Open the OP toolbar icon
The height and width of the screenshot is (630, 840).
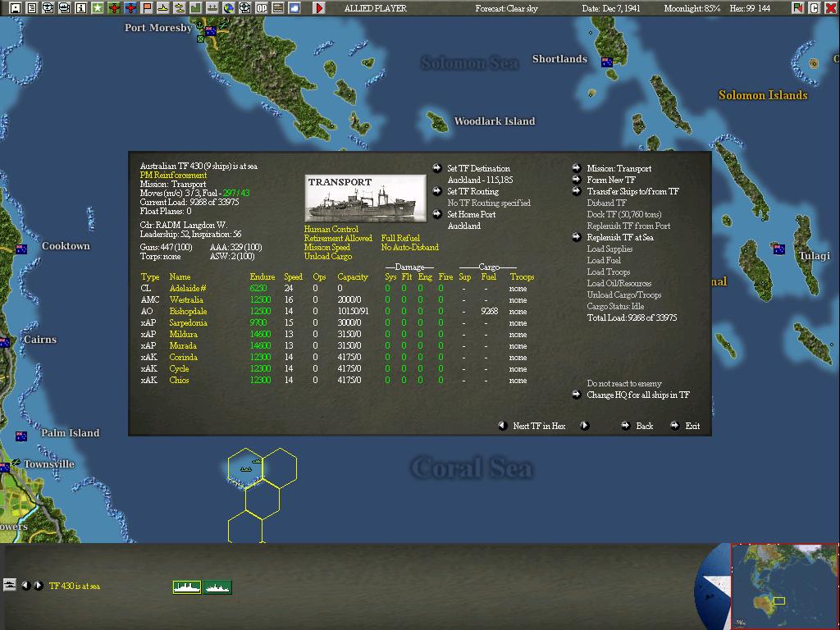coord(262,8)
